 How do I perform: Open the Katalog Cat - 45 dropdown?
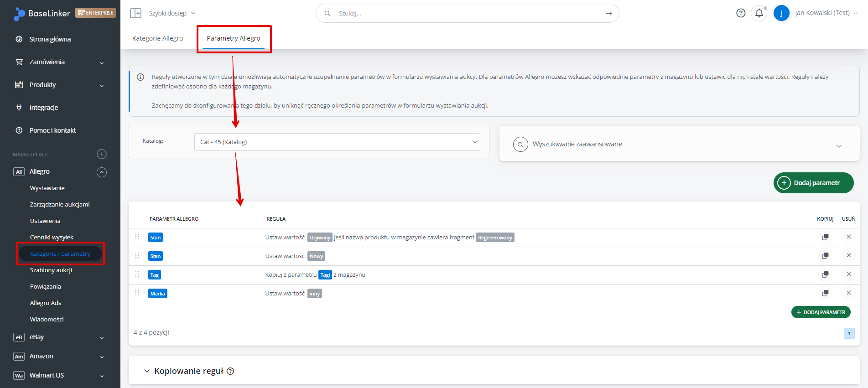[x=337, y=142]
